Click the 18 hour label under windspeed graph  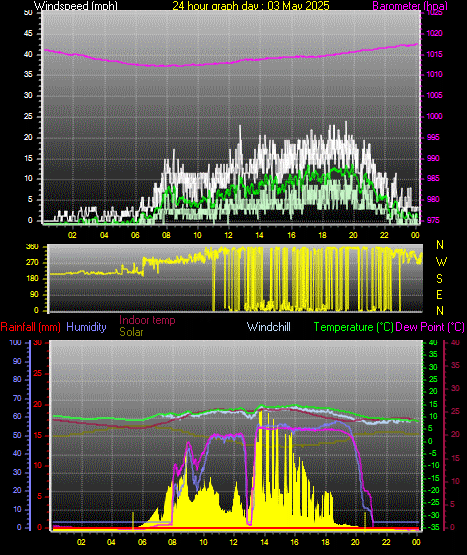[x=322, y=235]
